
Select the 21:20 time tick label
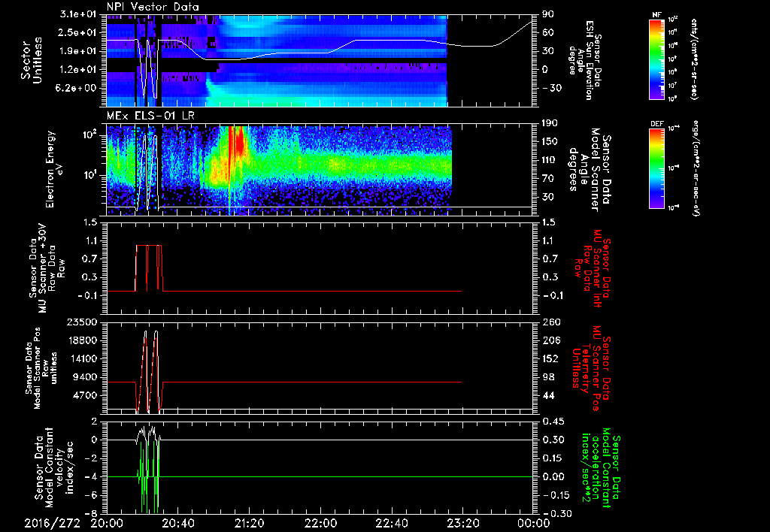(250, 524)
